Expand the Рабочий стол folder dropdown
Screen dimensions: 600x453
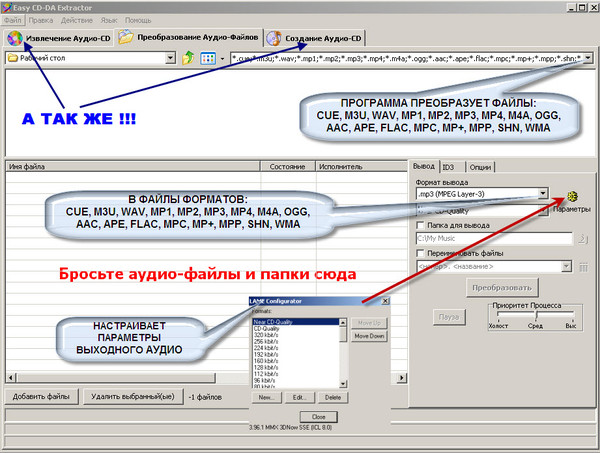click(x=171, y=58)
